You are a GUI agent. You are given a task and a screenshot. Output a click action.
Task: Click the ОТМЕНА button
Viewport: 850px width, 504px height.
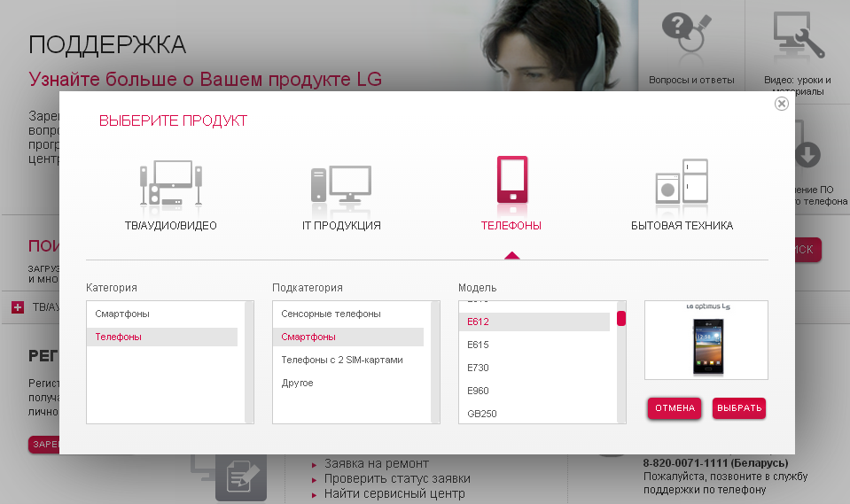(x=675, y=408)
